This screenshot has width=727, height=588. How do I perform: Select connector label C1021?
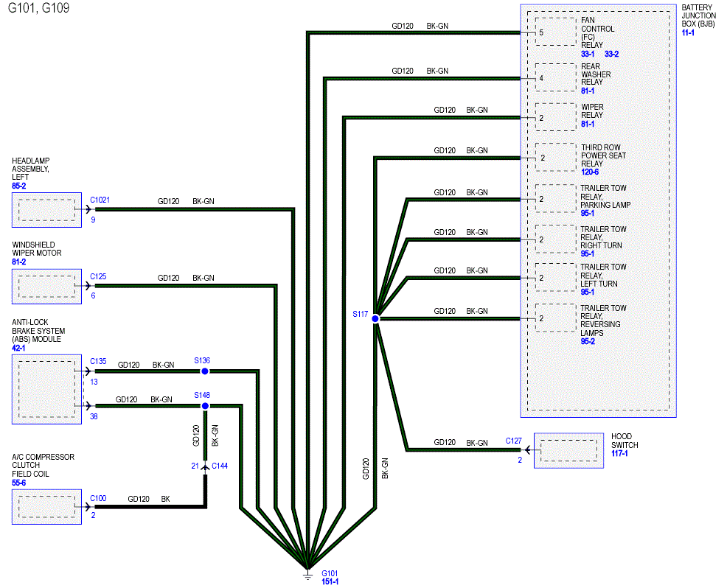point(100,200)
